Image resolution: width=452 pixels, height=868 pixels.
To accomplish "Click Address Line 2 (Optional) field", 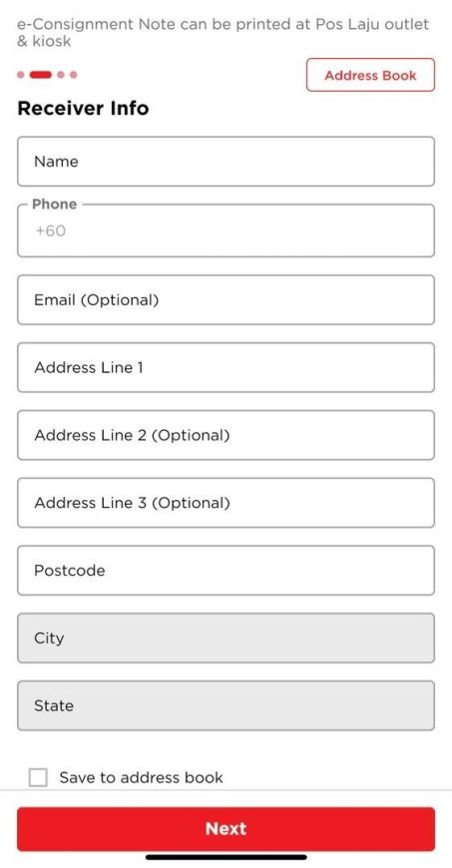I will [226, 435].
